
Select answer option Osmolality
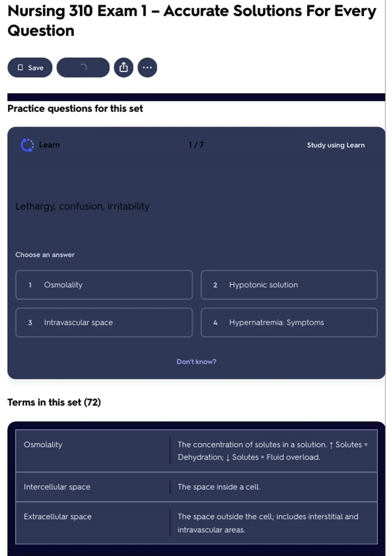tap(104, 285)
